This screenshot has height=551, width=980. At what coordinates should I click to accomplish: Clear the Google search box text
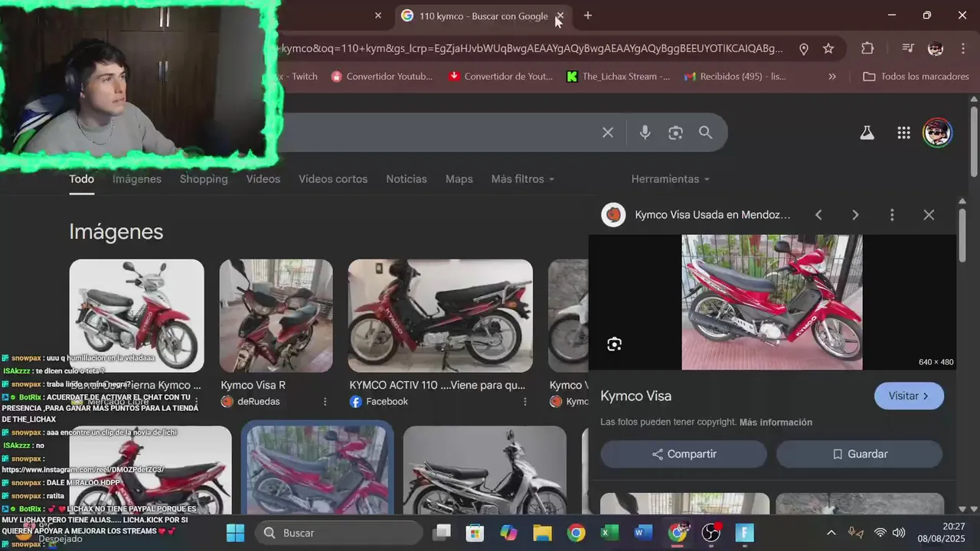pyautogui.click(x=608, y=132)
